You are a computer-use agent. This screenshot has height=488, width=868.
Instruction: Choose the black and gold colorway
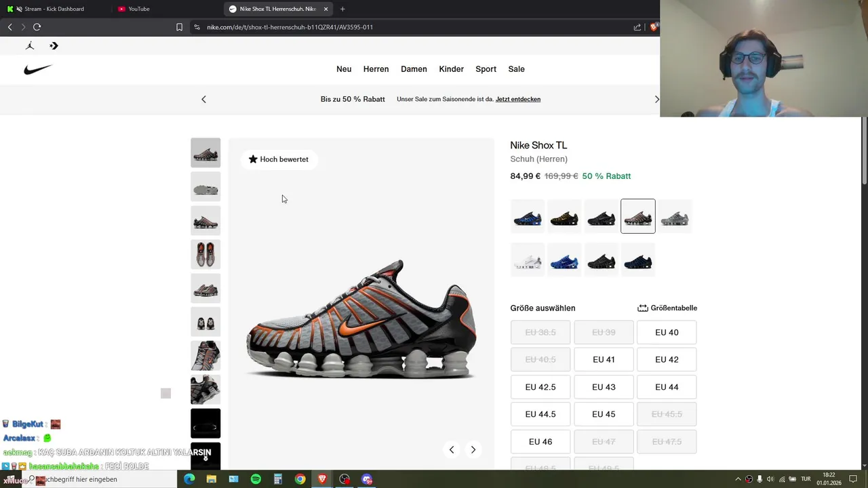564,216
